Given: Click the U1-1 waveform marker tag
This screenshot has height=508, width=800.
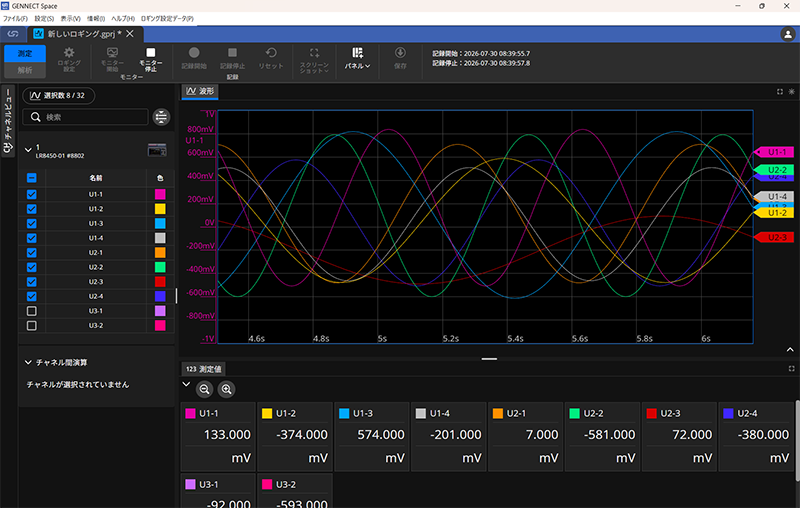Looking at the screenshot, I should (773, 152).
